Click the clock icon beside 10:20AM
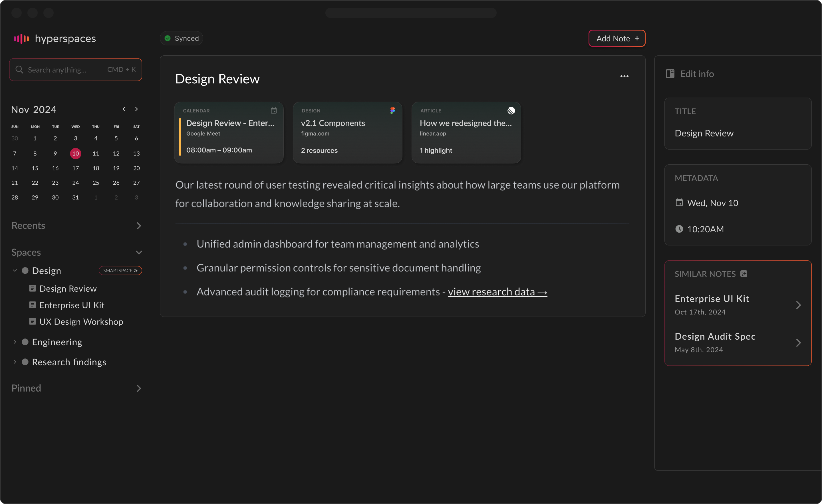The height and width of the screenshot is (504, 822). coord(679,229)
